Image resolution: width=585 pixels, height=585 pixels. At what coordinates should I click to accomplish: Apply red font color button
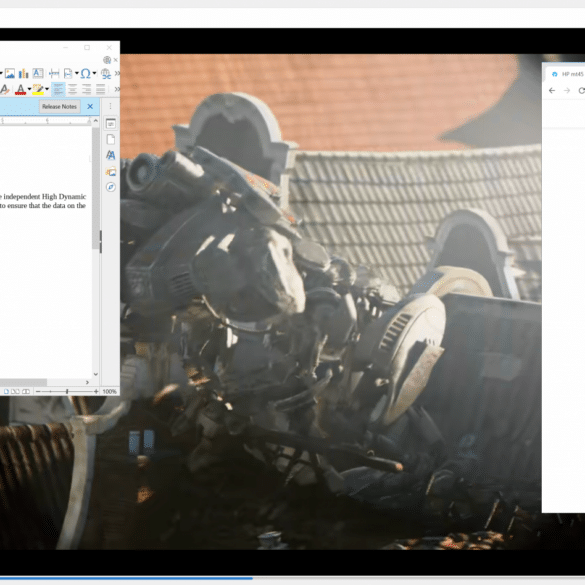(20, 89)
